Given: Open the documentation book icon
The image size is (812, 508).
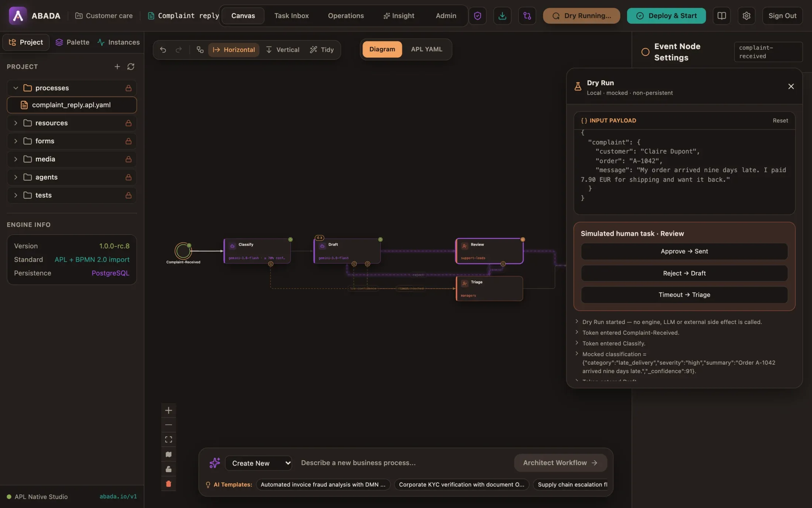Looking at the screenshot, I should [x=721, y=16].
